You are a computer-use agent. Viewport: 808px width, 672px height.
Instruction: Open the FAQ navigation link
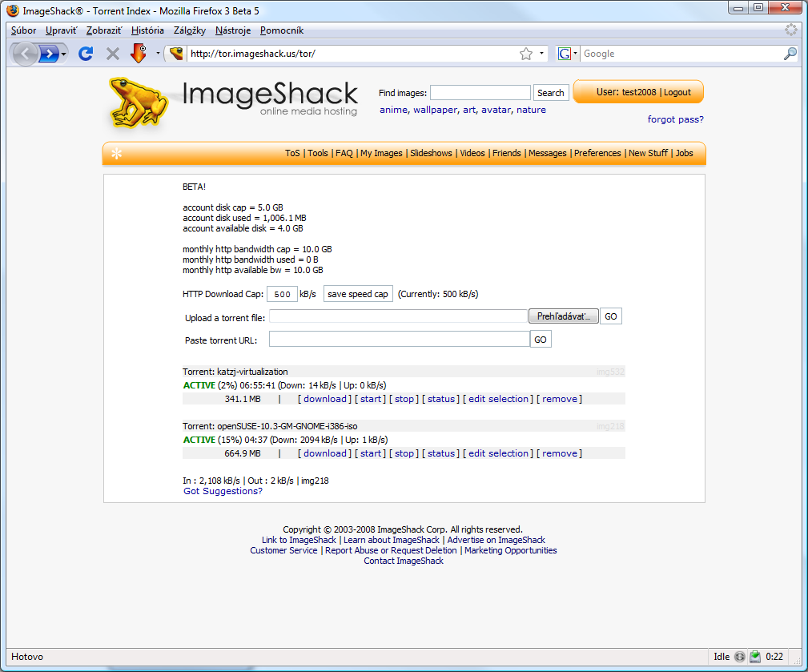344,153
